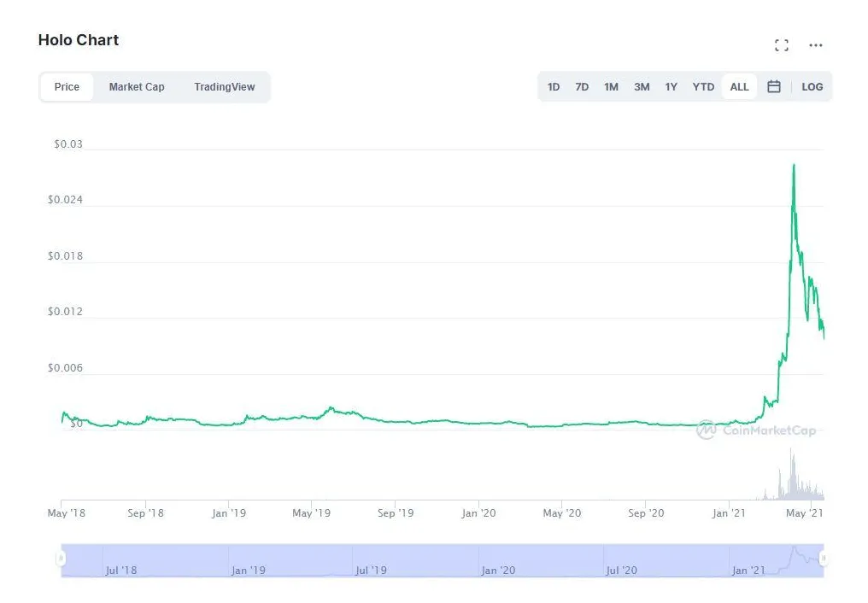This screenshot has width=868, height=603.
Task: Select the Price tab
Action: [x=67, y=86]
